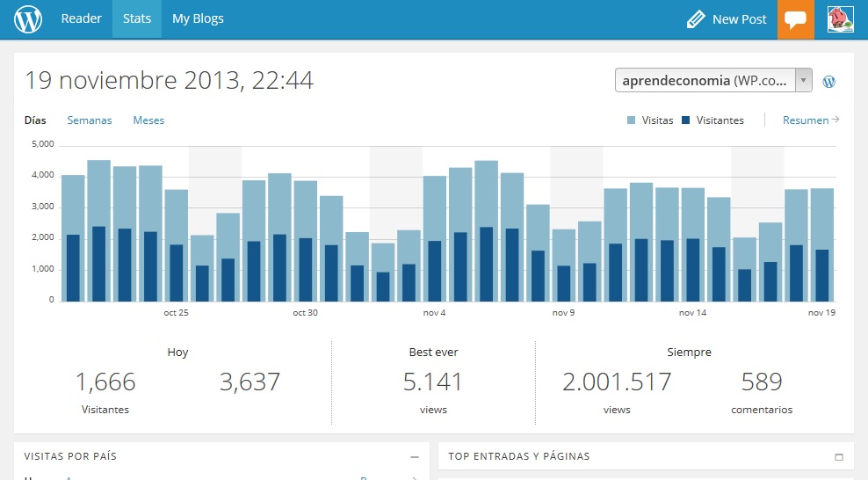868x480 pixels.
Task: Select the Stats tab
Action: pos(137,18)
